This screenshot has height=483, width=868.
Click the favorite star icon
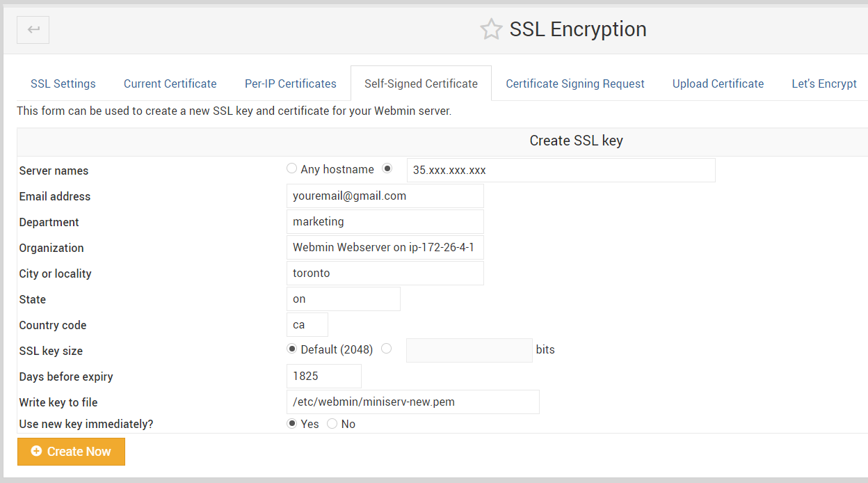[x=491, y=29]
